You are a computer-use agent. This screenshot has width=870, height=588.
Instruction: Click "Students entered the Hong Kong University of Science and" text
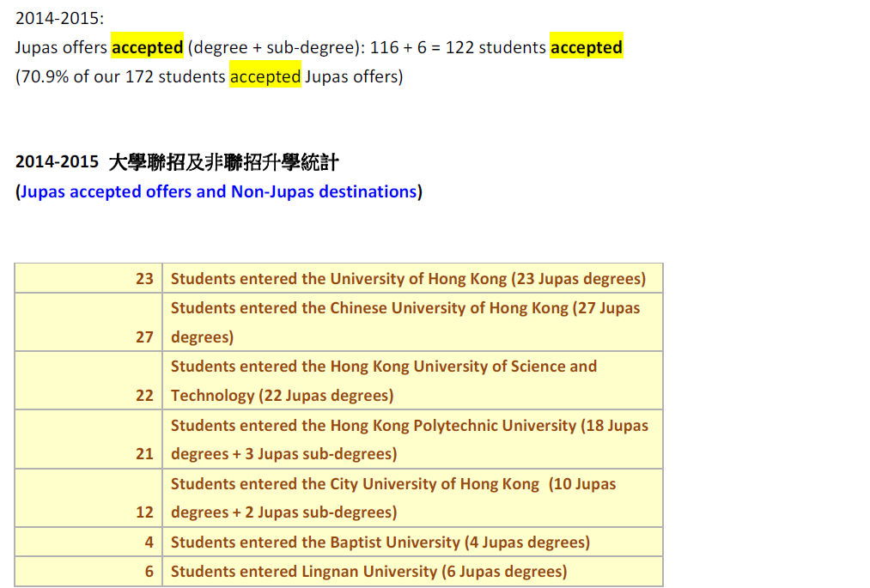click(384, 367)
